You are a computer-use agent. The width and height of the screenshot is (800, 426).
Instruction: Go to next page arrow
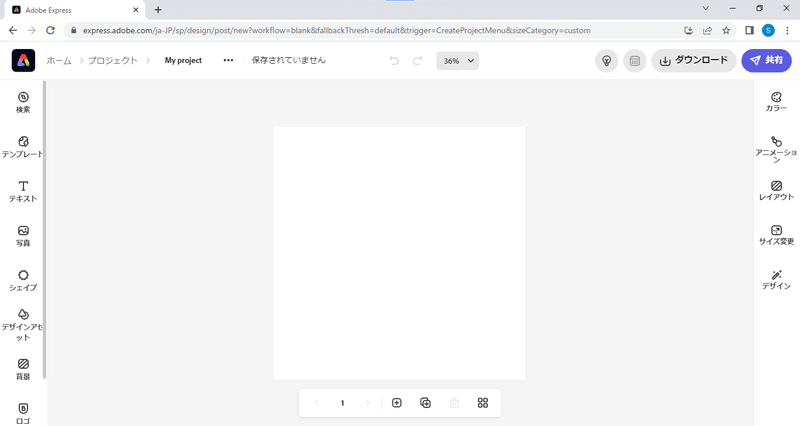pos(367,403)
